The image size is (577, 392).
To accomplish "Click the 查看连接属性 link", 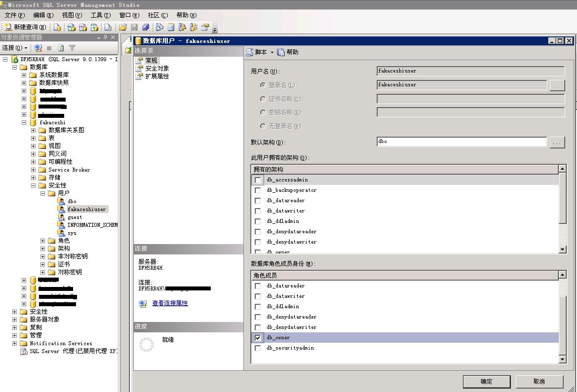I will (170, 303).
